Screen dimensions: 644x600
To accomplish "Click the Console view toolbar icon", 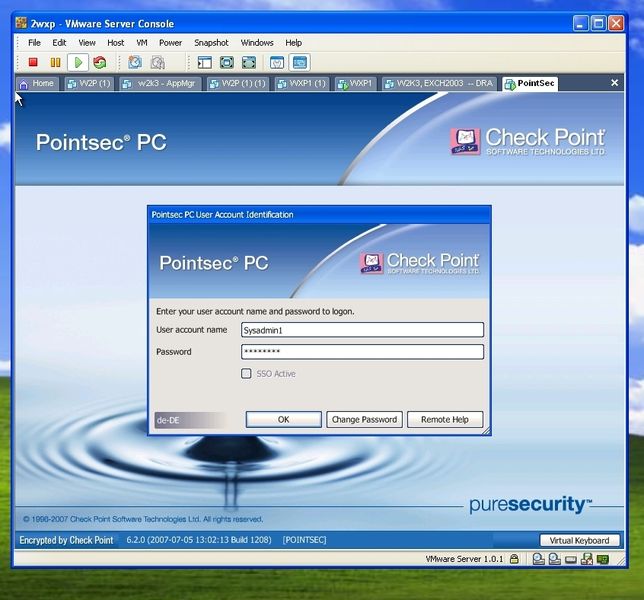I will click(299, 62).
